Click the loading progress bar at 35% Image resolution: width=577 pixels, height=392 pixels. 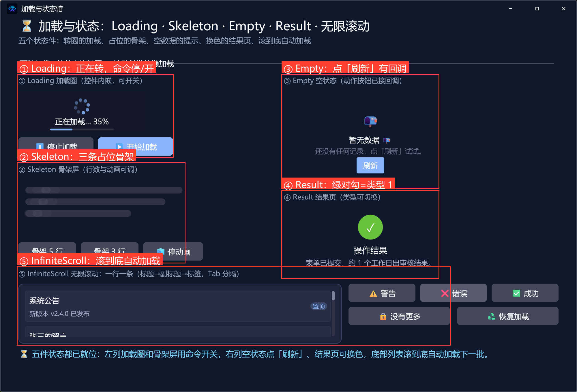click(x=82, y=129)
